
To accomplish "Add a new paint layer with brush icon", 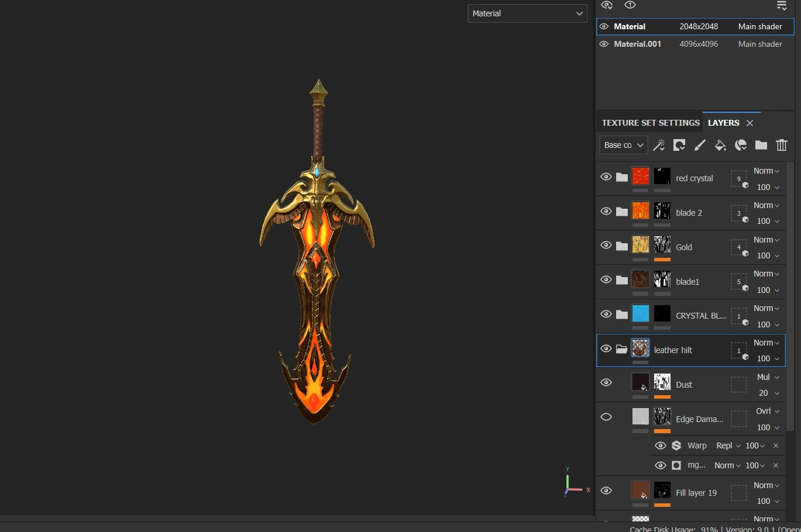I will [700, 145].
